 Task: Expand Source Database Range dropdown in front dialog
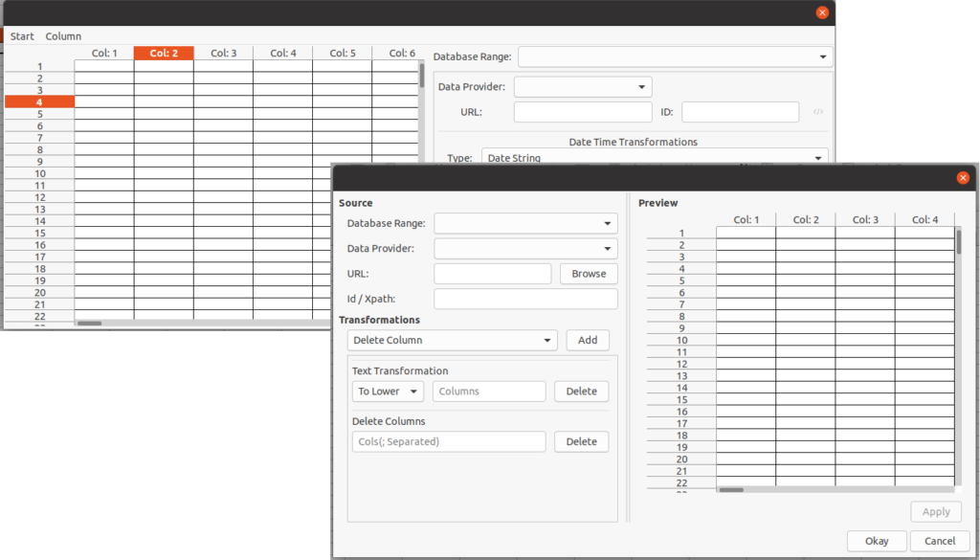[x=525, y=223]
